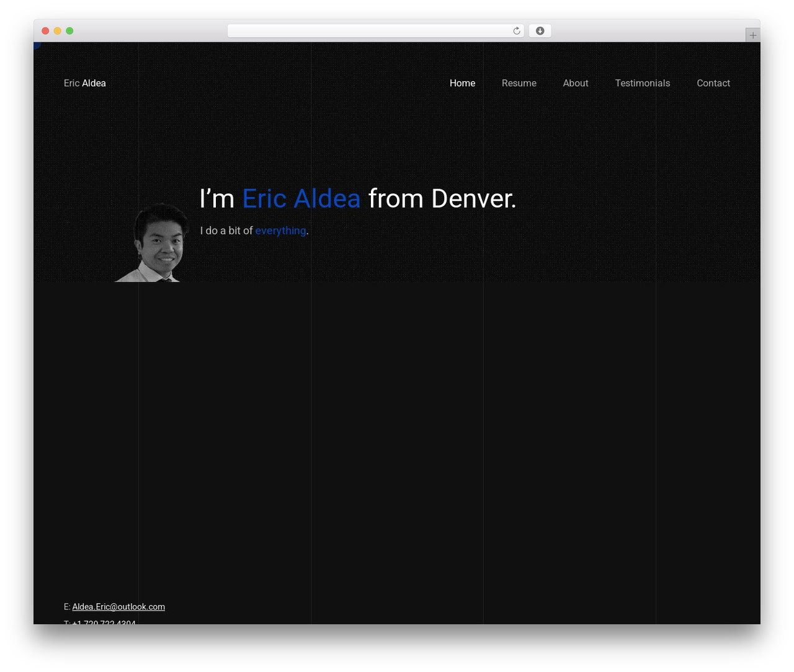The image size is (794, 672).
Task: Open the Aldea.Eric@outlook.com email link
Action: (x=118, y=607)
